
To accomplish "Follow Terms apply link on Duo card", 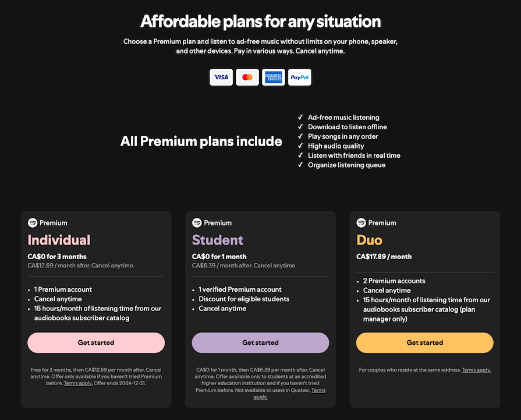I will coord(476,369).
